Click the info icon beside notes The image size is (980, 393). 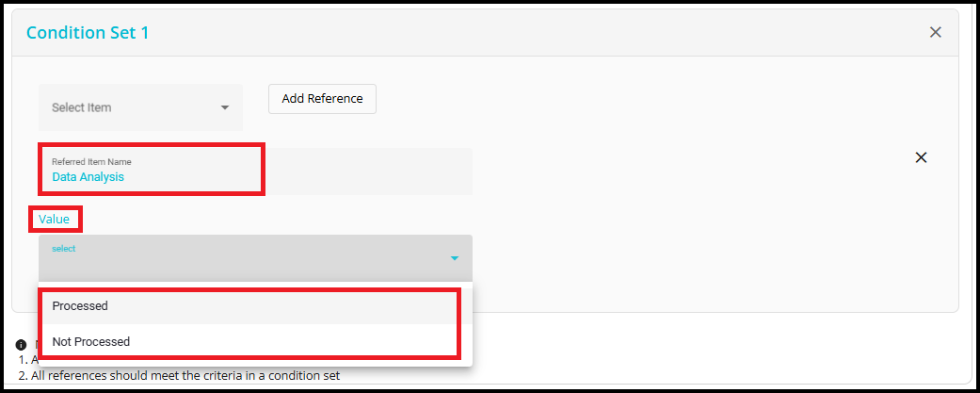pyautogui.click(x=21, y=346)
